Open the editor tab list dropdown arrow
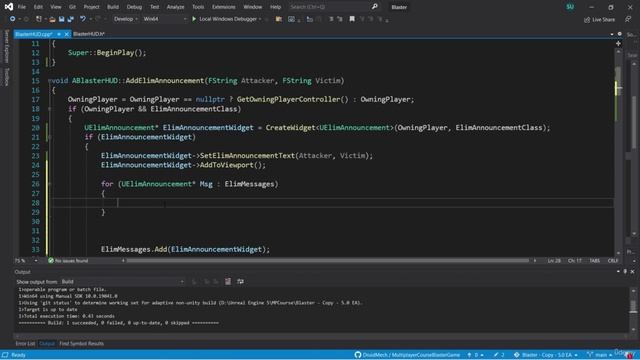Viewport: 640px width, 360px height. click(x=612, y=34)
